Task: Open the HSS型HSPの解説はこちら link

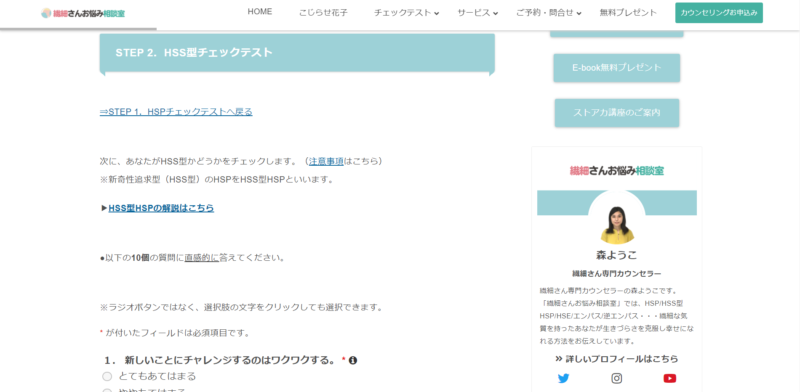Action: pyautogui.click(x=161, y=208)
